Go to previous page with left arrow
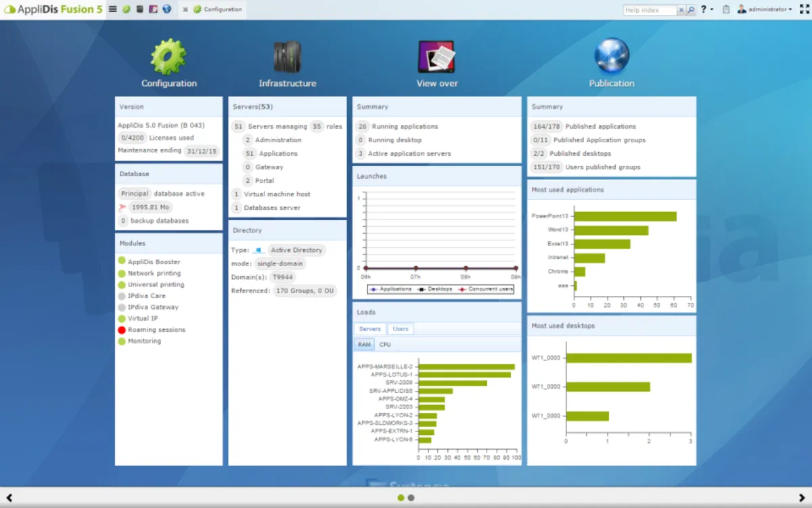The image size is (812, 508). point(9,498)
